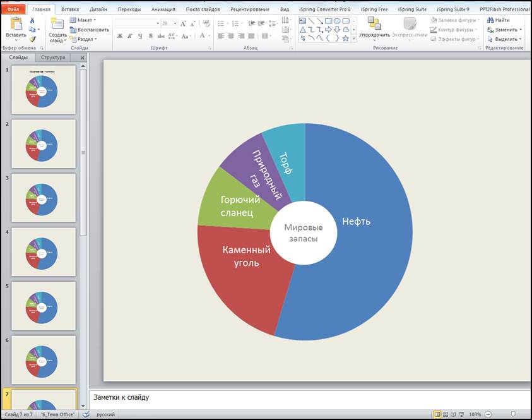Image resolution: width=532 pixels, height=420 pixels.
Task: Click русский language in status bar
Action: (105, 414)
